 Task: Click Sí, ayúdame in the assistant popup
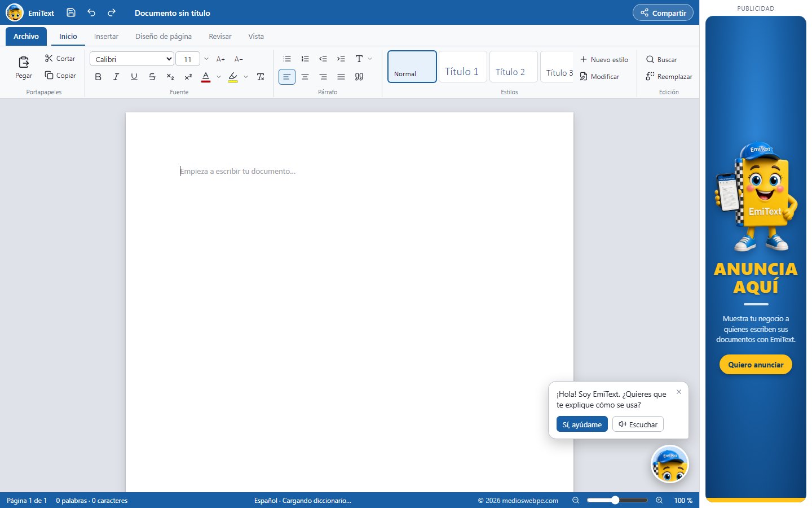(582, 424)
